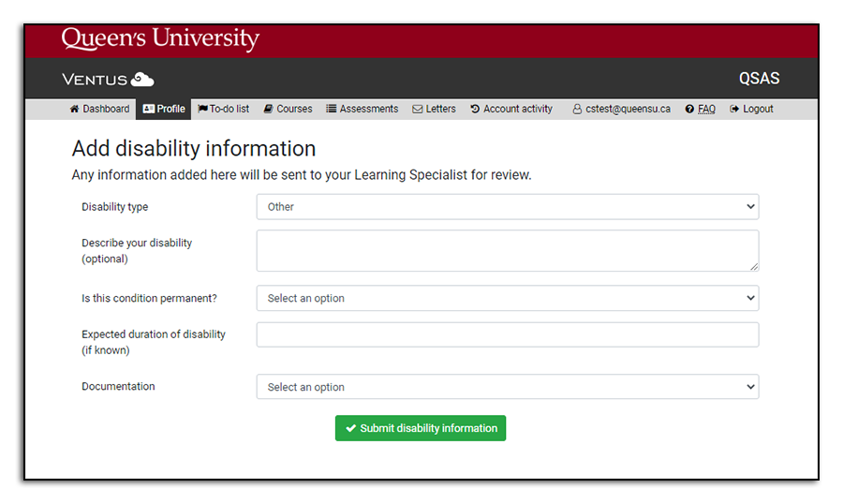Viewport: 843px width, 504px height.
Task: Switch to the Assessments tab
Action: coord(362,109)
